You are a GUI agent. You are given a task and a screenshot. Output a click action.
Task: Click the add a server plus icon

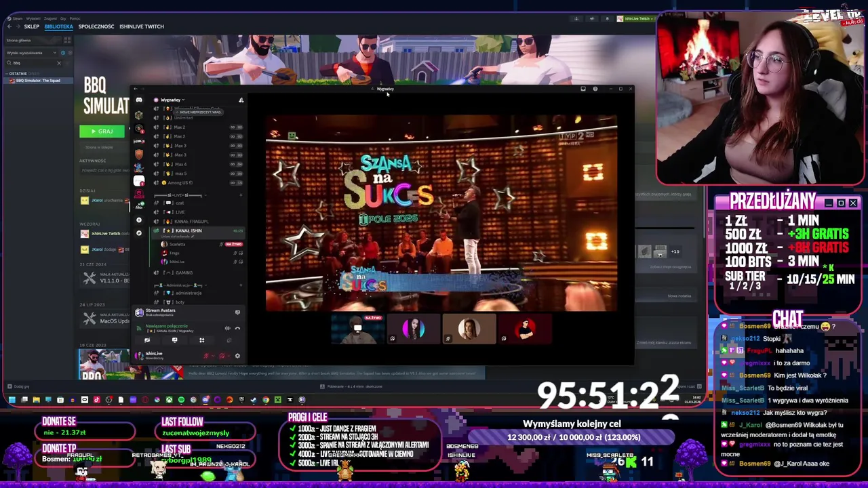pyautogui.click(x=139, y=220)
